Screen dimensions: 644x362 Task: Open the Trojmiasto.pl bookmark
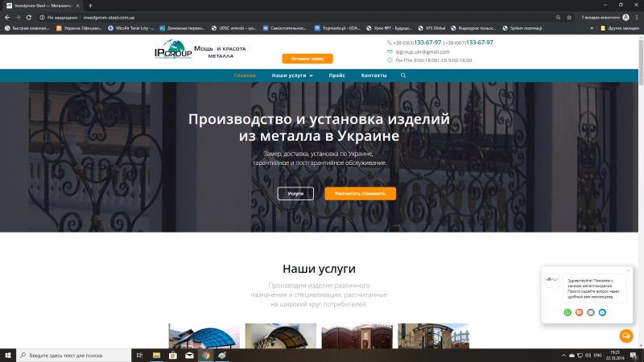coord(336,28)
